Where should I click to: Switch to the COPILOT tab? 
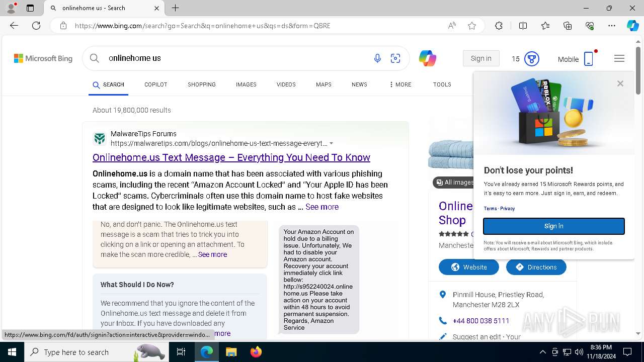click(x=155, y=84)
